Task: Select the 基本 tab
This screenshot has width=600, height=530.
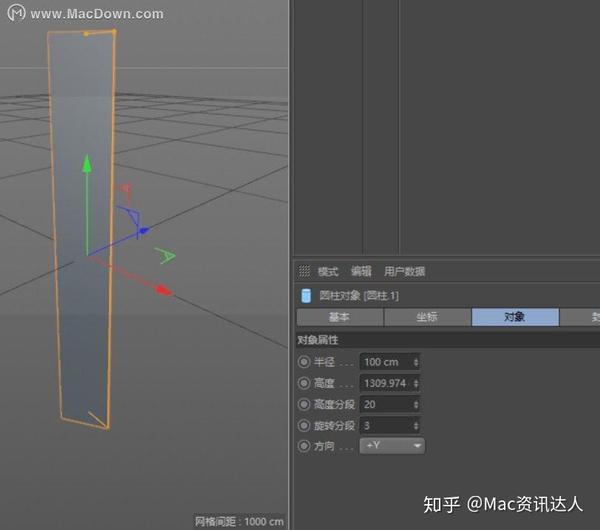Action: [339, 317]
